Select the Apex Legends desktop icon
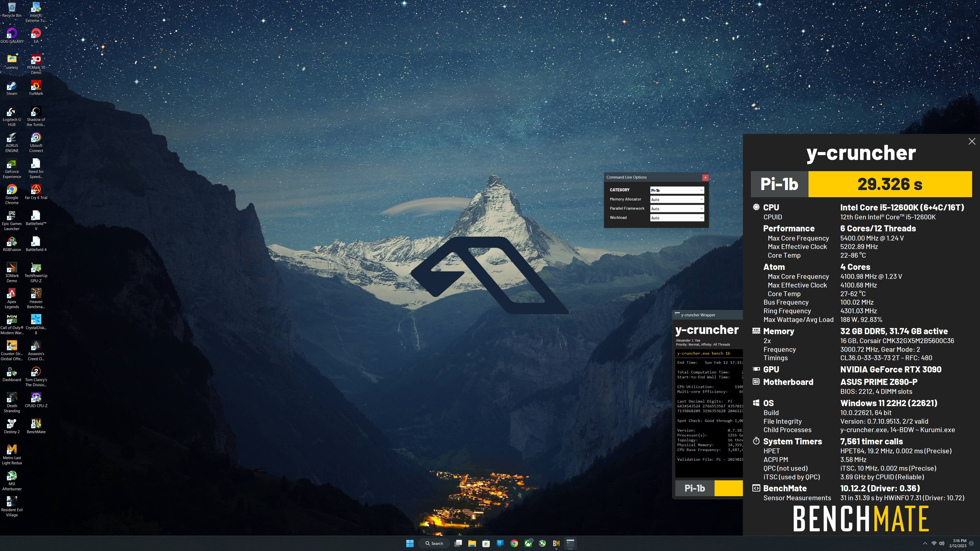This screenshot has height=551, width=980. [12, 298]
